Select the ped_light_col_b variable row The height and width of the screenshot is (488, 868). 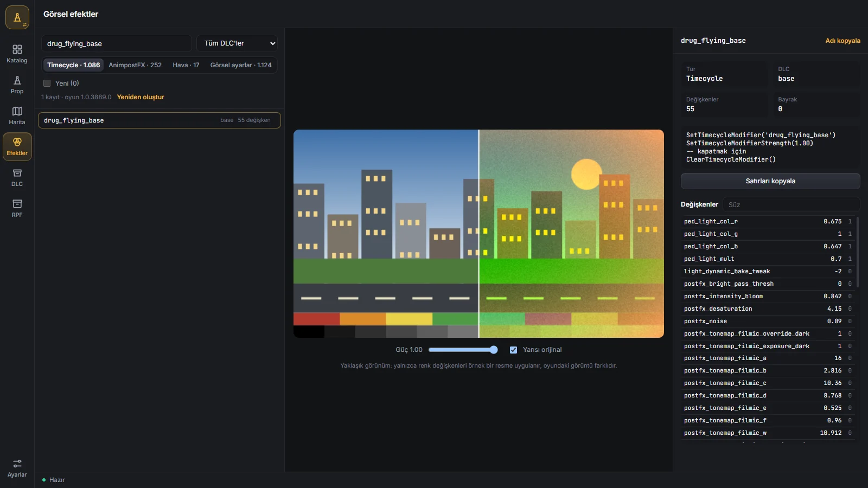768,246
